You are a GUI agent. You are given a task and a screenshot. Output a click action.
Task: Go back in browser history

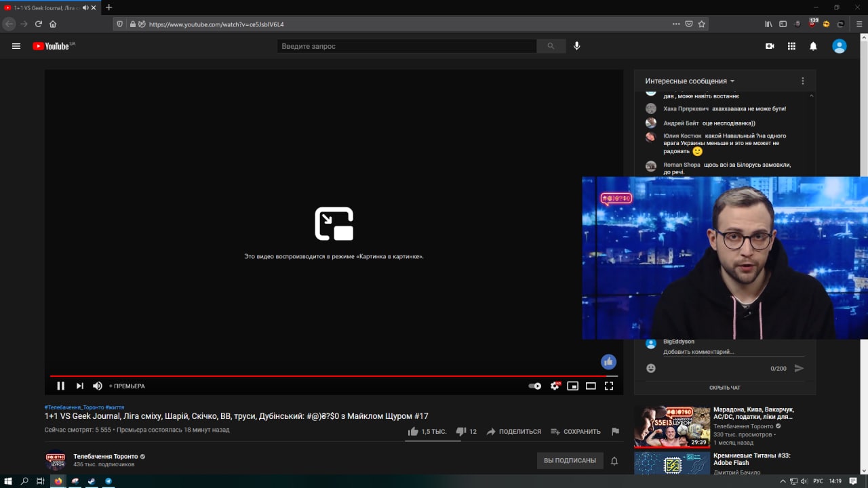click(x=9, y=24)
